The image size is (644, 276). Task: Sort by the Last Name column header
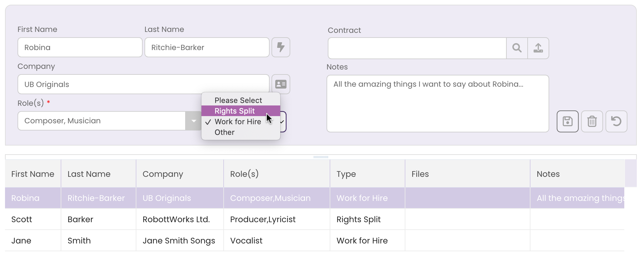(99, 174)
